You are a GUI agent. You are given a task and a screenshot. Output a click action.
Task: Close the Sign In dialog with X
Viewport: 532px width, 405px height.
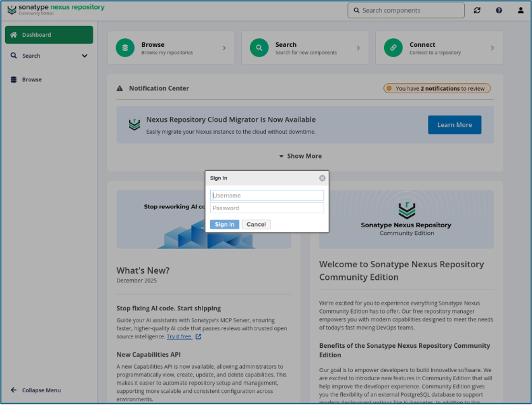(x=322, y=178)
